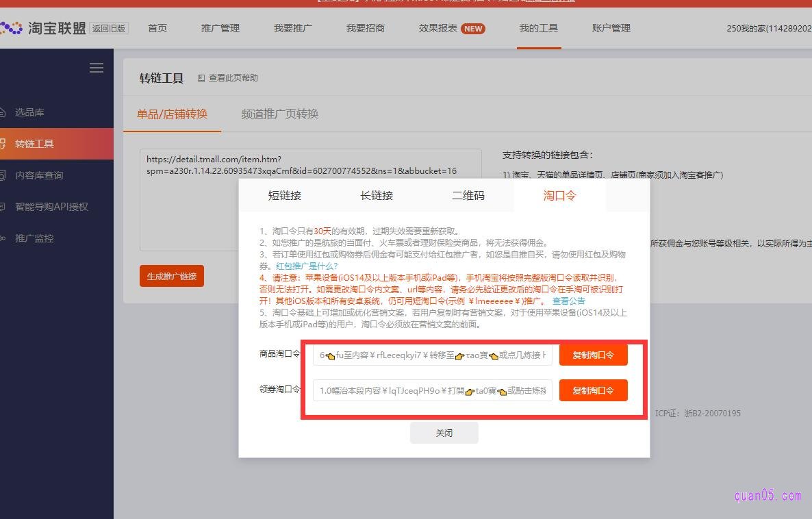Click the 淘宝联盟 logo
The image size is (812, 519).
[x=42, y=28]
